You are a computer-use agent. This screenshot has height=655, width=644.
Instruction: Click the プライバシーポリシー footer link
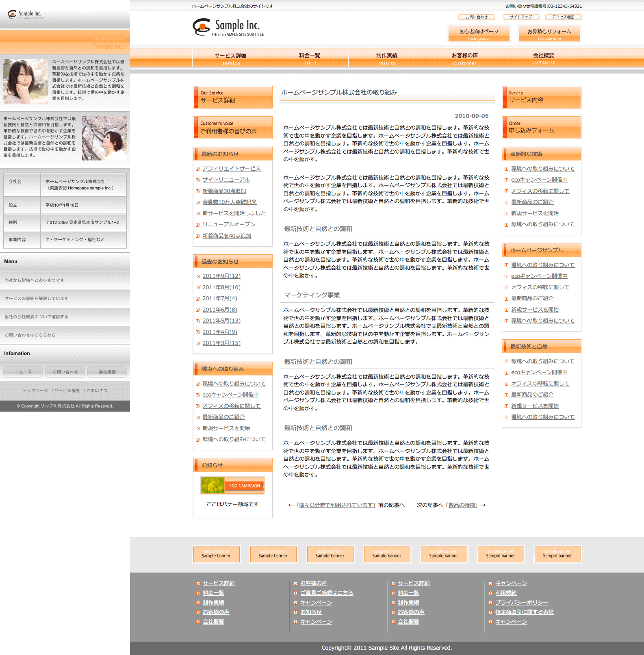click(522, 603)
